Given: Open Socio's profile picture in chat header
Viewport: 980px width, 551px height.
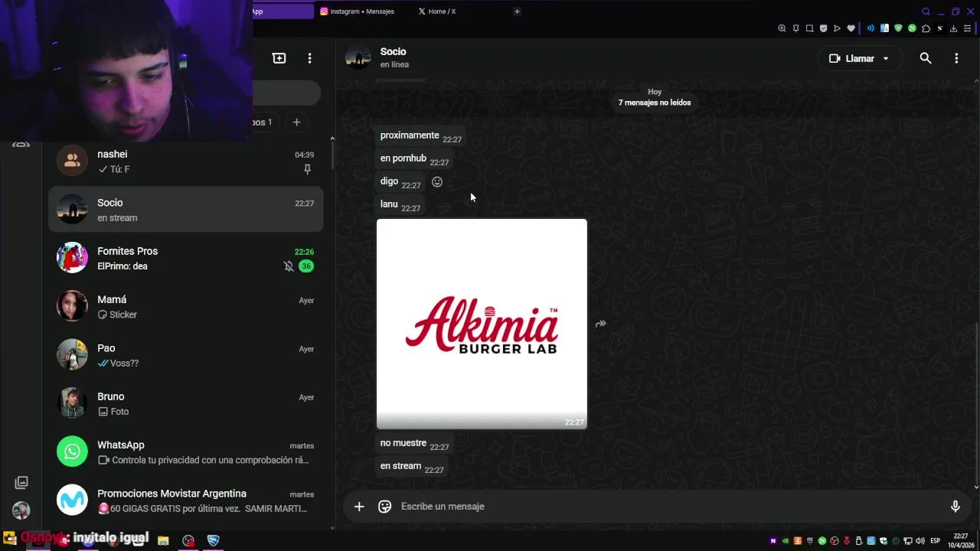Looking at the screenshot, I should point(358,58).
